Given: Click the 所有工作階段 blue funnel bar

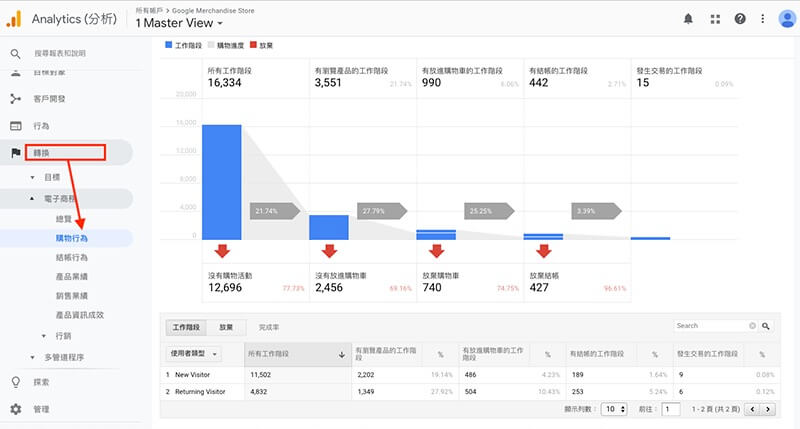Looking at the screenshot, I should pyautogui.click(x=221, y=182).
